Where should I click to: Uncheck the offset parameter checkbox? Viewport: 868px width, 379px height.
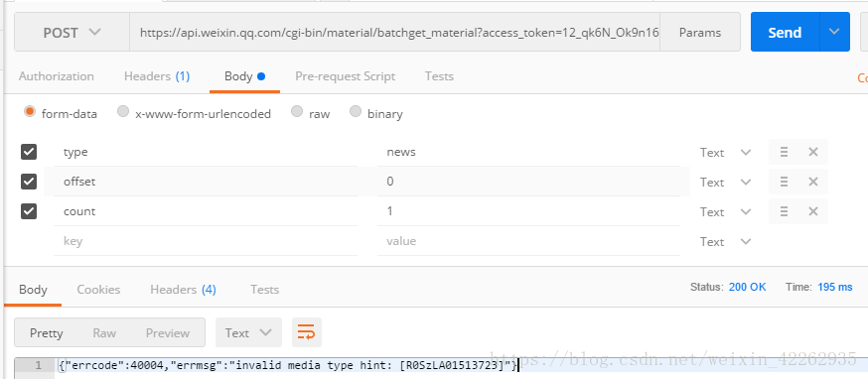[x=29, y=182]
